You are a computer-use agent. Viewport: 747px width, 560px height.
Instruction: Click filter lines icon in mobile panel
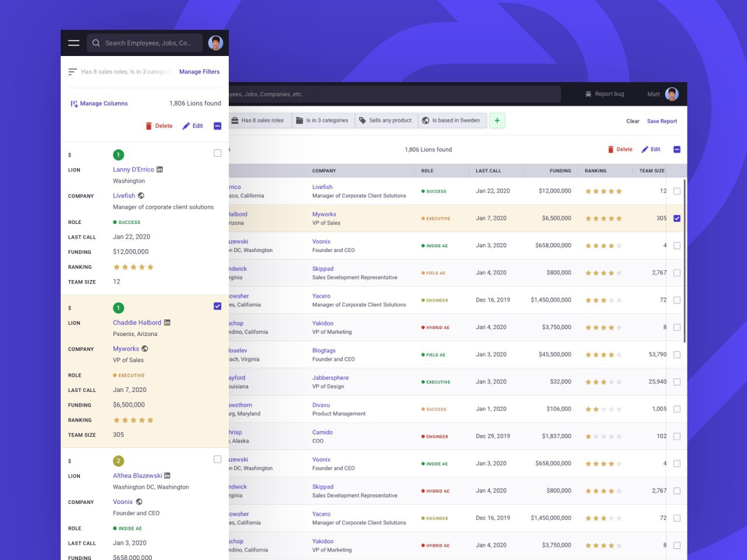[72, 72]
